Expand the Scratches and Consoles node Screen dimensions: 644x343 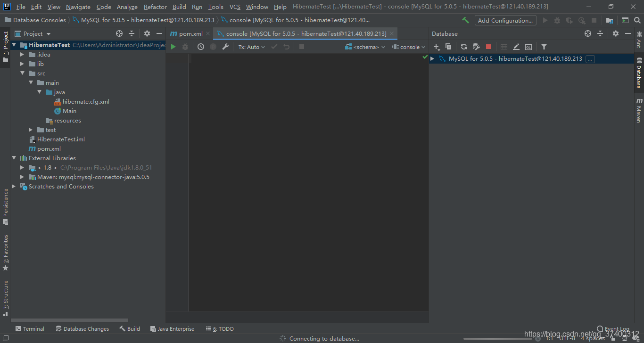pyautogui.click(x=14, y=186)
